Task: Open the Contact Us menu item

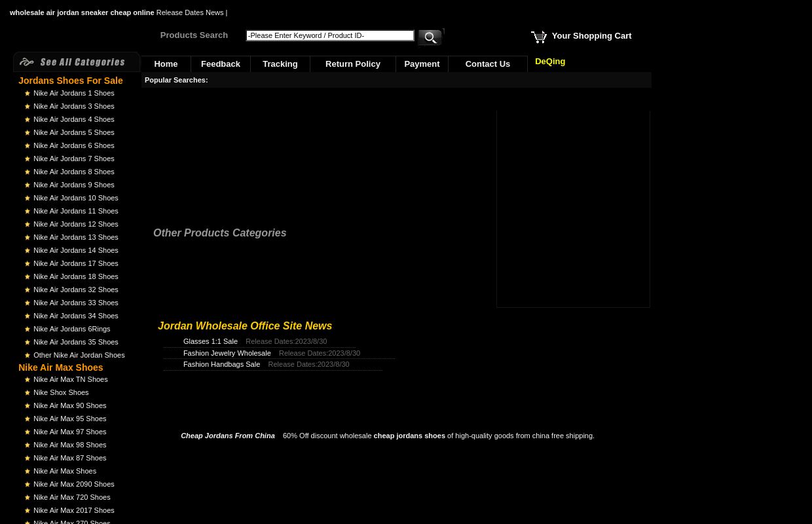Action: tap(488, 64)
